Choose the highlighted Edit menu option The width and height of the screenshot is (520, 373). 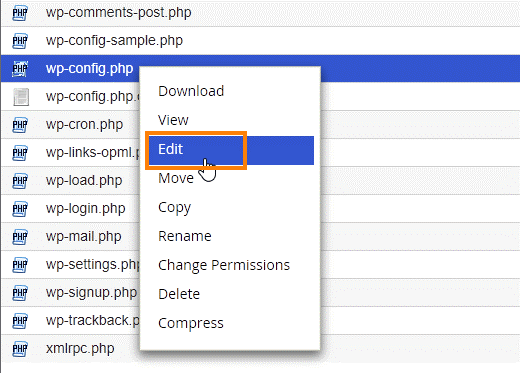coord(231,150)
